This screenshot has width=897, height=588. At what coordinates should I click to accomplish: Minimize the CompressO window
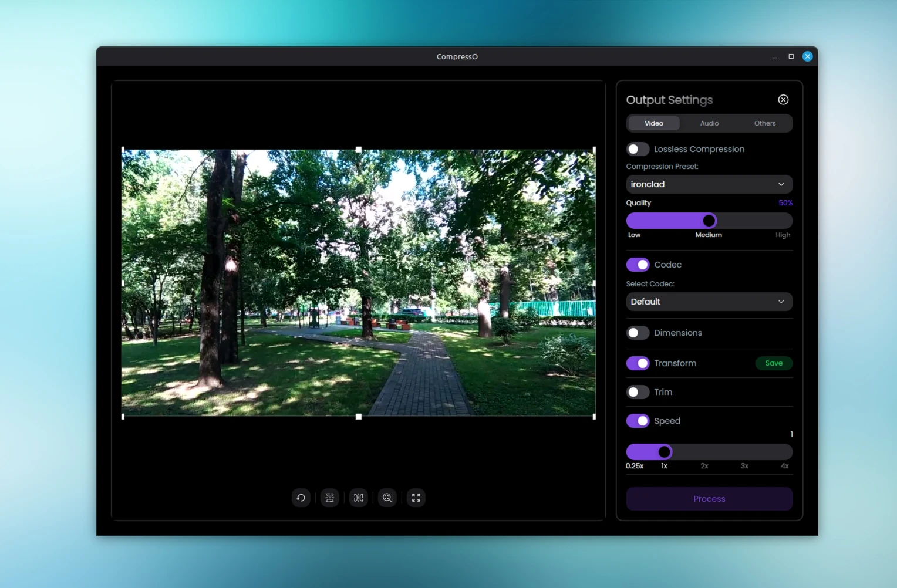click(x=774, y=56)
